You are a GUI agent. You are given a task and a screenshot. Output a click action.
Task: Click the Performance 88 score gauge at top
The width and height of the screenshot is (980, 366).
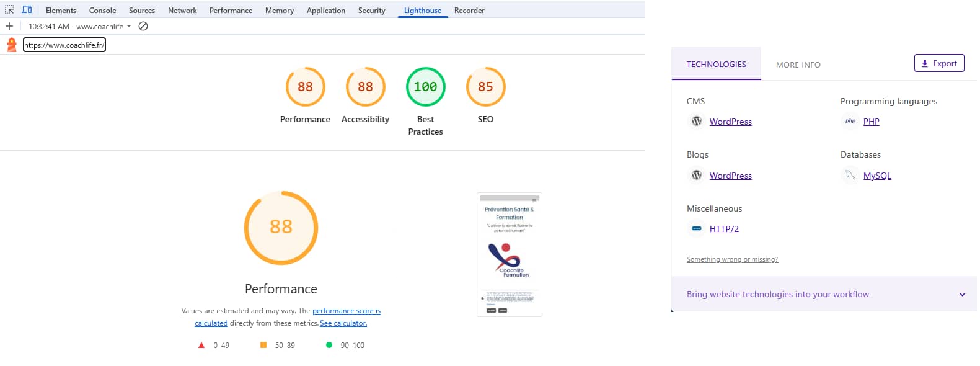click(x=305, y=87)
